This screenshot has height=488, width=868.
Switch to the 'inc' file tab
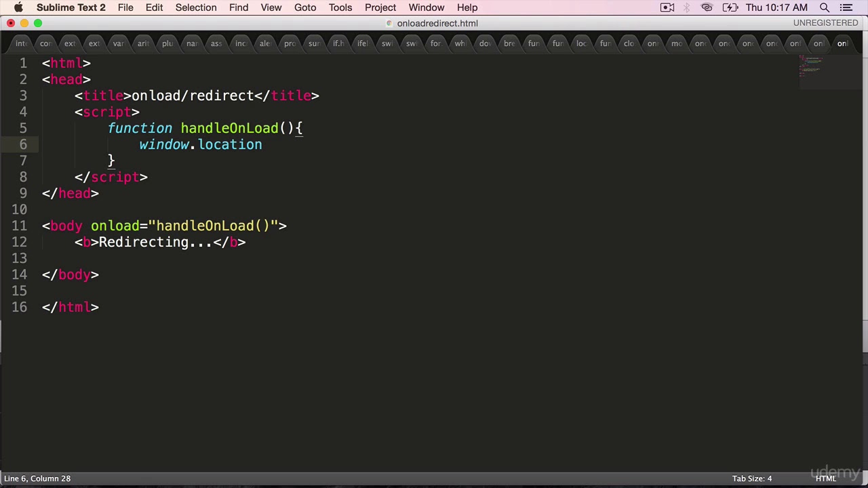coord(241,43)
